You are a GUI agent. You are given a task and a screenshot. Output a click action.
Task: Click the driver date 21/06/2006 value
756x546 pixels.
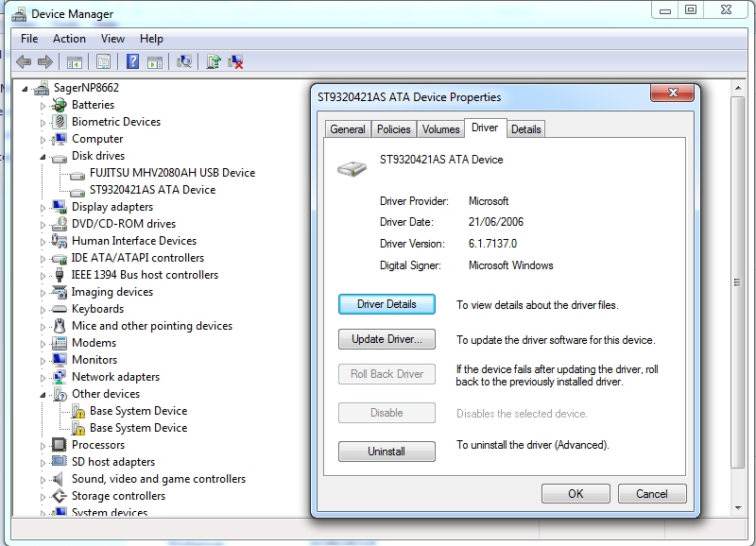tap(495, 222)
